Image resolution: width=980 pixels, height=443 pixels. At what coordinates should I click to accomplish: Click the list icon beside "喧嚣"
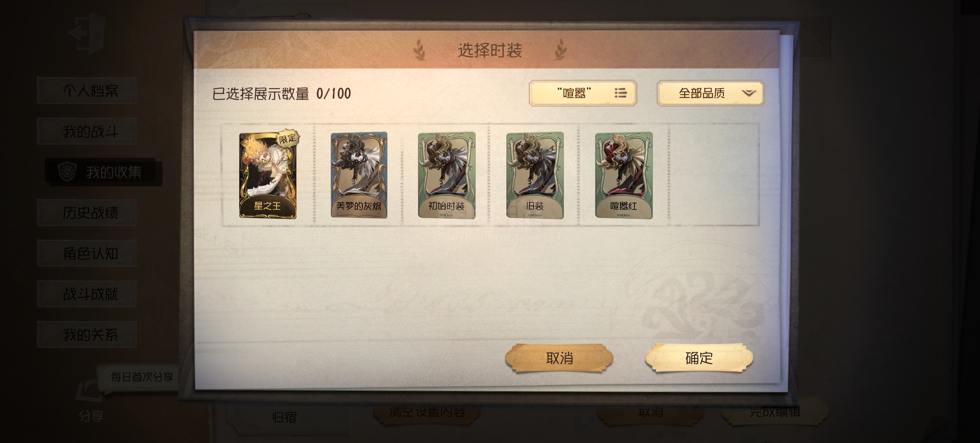coord(621,93)
